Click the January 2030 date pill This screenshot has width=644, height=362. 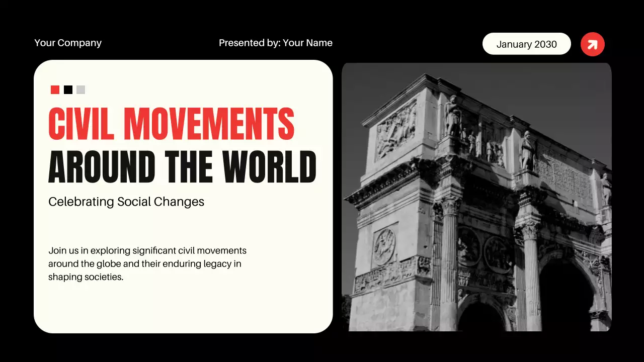[x=526, y=44]
